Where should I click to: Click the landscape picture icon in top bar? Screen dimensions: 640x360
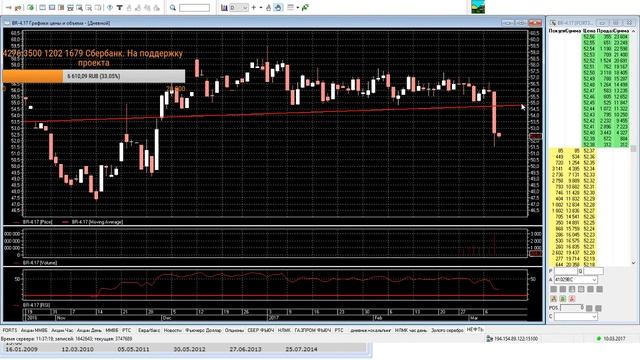(478, 7)
